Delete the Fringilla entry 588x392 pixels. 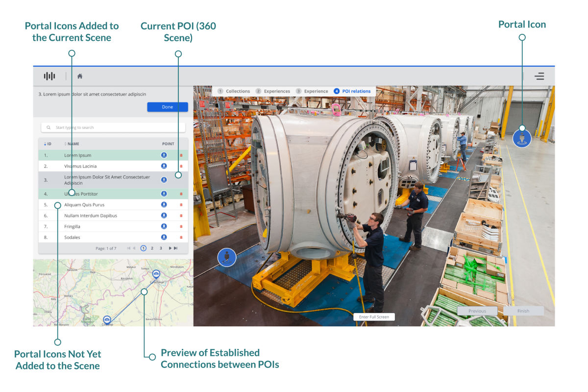coord(181,226)
